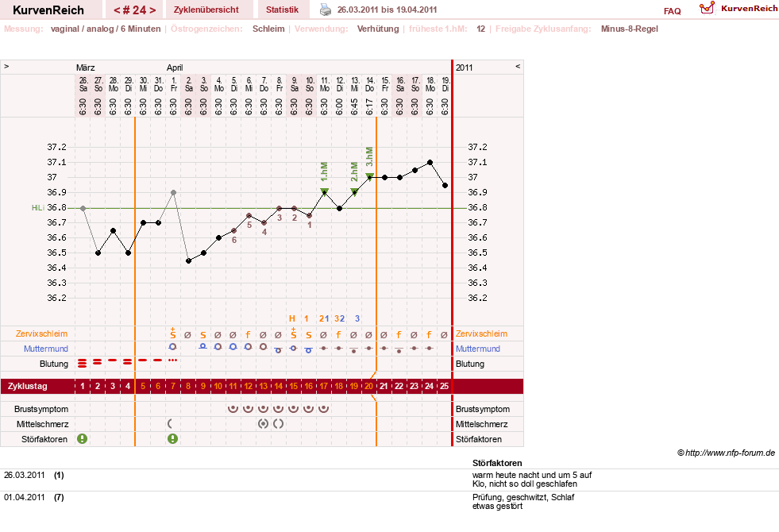Click the Schleim Östrogenzeichen value
Image resolution: width=779 pixels, height=532 pixels.
tap(268, 29)
